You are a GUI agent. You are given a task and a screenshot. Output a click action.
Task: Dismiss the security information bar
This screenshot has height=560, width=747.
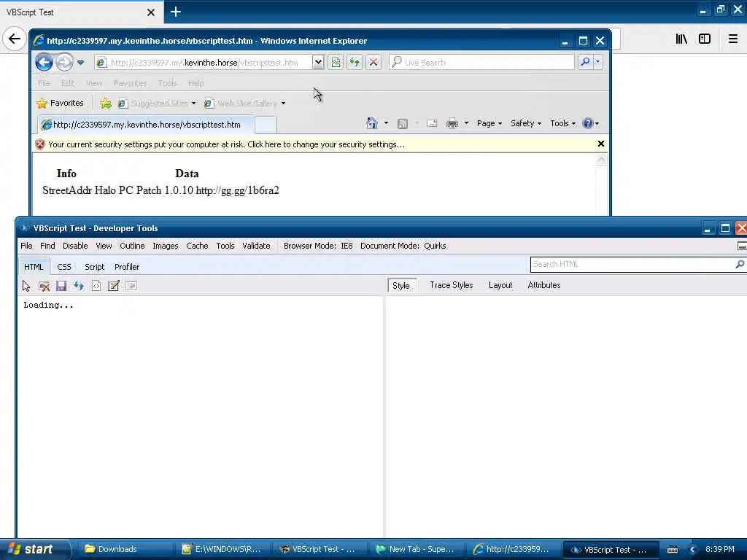(601, 144)
